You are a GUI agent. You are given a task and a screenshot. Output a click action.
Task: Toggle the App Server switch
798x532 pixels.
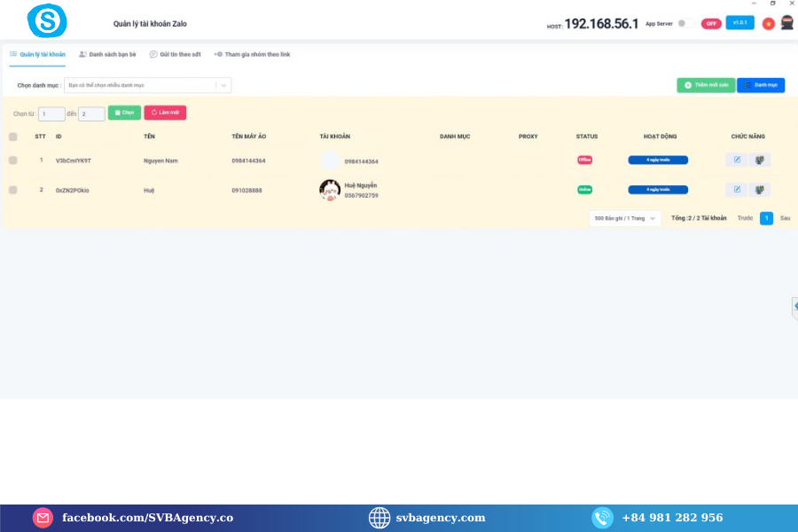(685, 24)
